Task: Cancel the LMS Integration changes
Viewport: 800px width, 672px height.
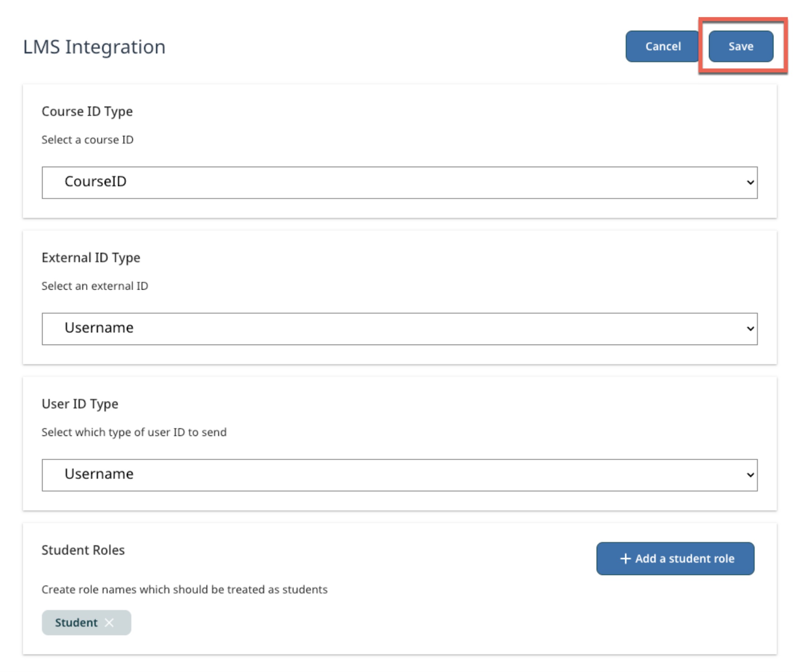Action: coord(663,46)
